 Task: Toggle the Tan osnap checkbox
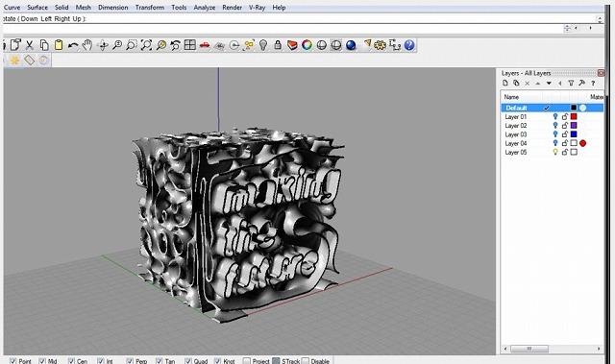coord(159,361)
